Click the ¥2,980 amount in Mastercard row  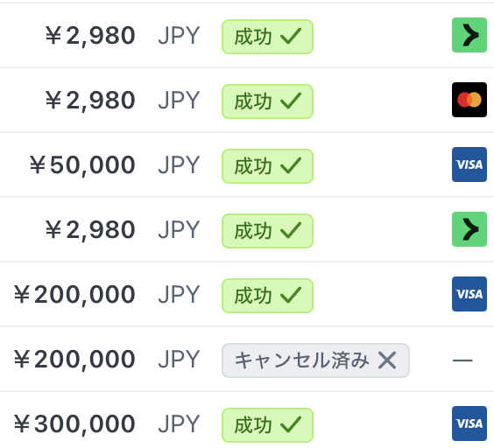90,101
